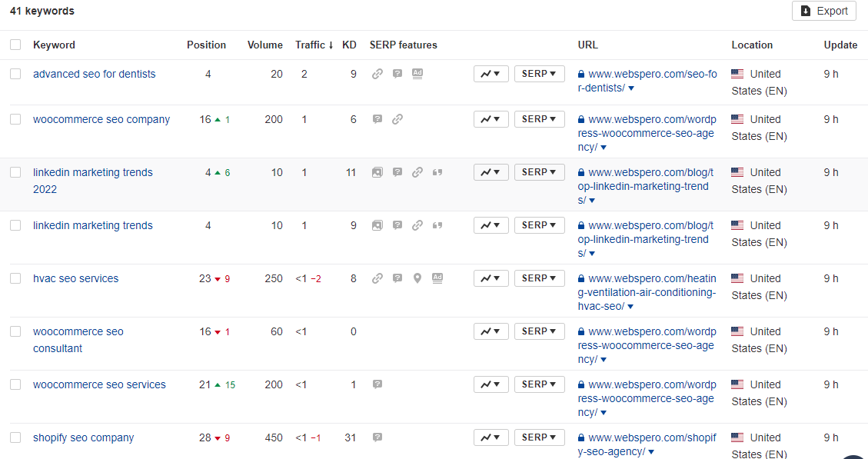Select the hvac seo services checkbox
Image resolution: width=868 pixels, height=459 pixels.
15,278
